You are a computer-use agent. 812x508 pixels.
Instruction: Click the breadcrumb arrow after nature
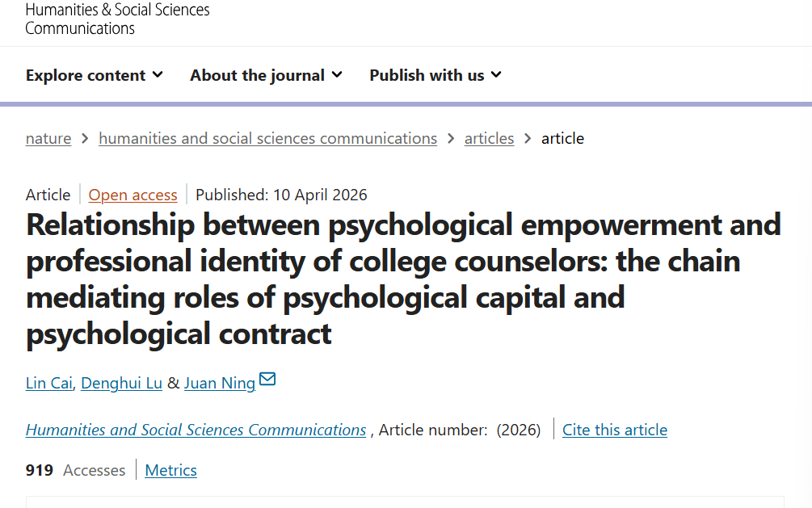pyautogui.click(x=85, y=138)
